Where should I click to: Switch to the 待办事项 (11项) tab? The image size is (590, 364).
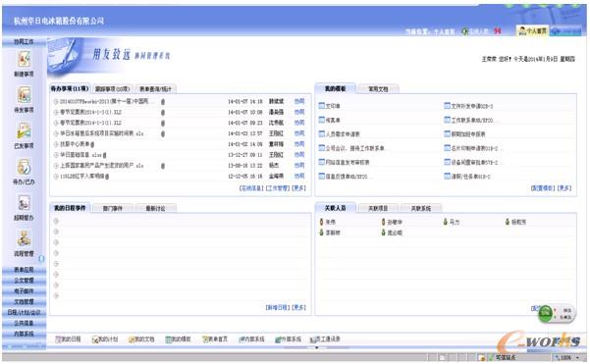70,88
